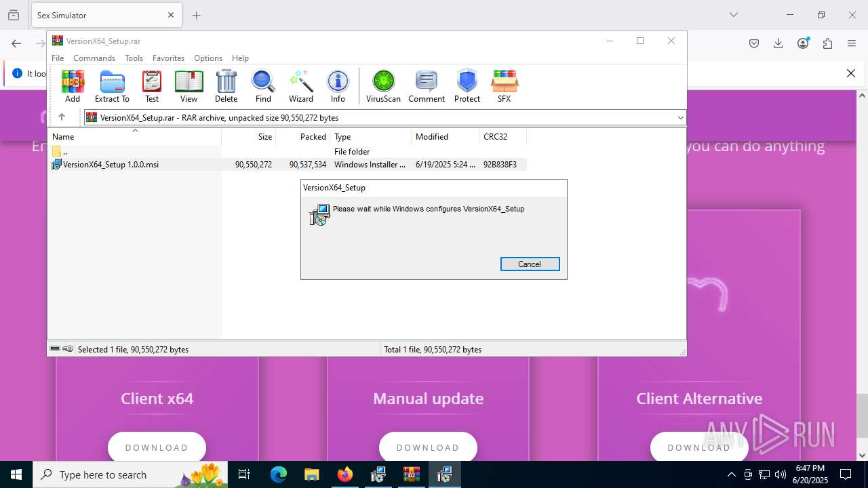868x488 pixels.
Task: Open the Find magnifier tool
Action: [263, 86]
